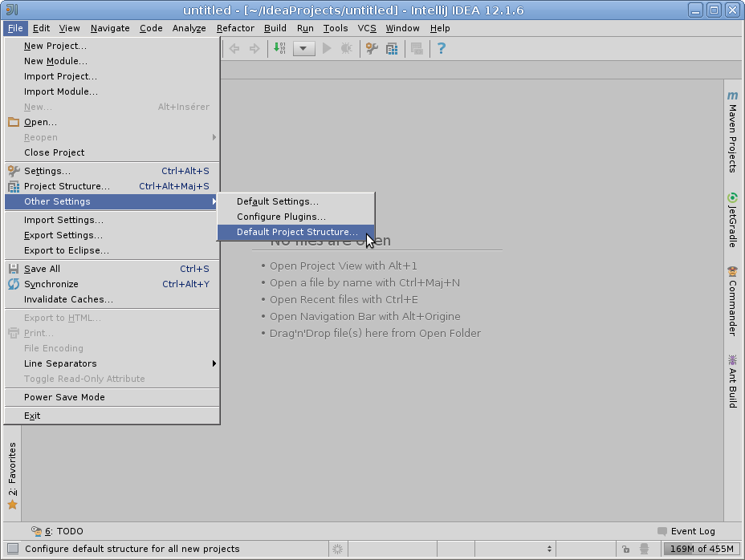The width and height of the screenshot is (745, 560).
Task: Choose Invalidate Caches... from File menu
Action: coord(112,299)
